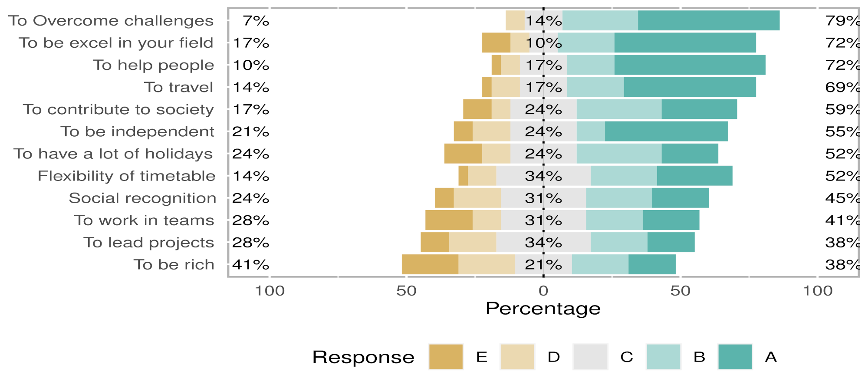Click the legend swatch for response B
Image resolution: width=868 pixels, height=375 pixels.
coord(663,357)
